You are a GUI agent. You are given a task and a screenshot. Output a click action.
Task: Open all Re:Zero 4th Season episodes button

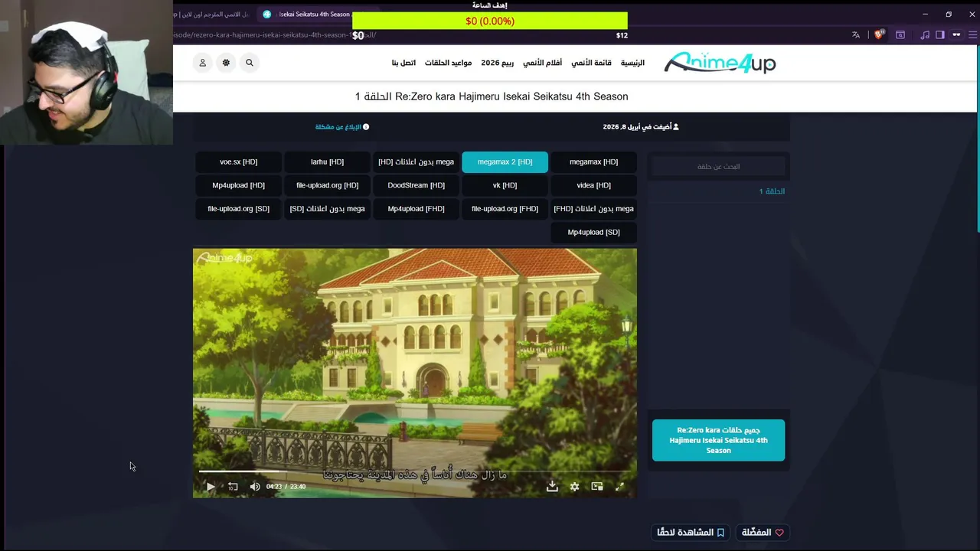pyautogui.click(x=718, y=440)
